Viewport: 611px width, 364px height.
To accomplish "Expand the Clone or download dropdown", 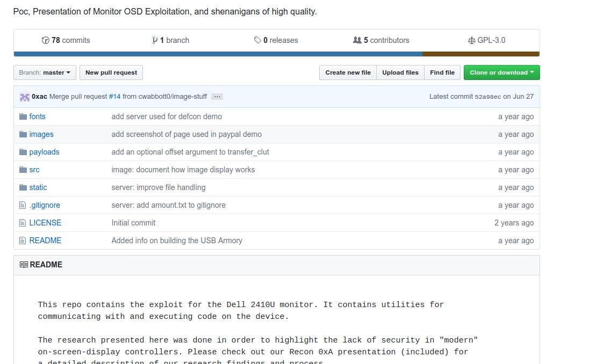I will click(501, 72).
